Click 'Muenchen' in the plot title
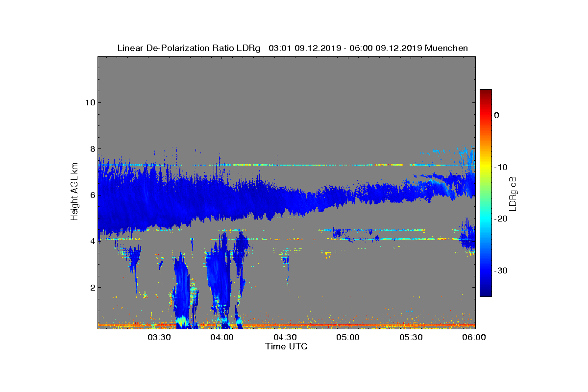The height and width of the screenshot is (392, 588). tap(446, 48)
